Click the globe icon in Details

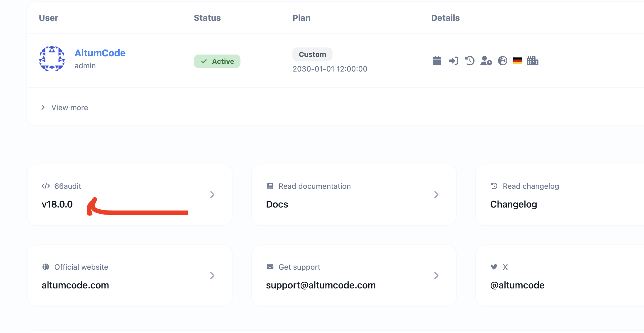point(503,61)
